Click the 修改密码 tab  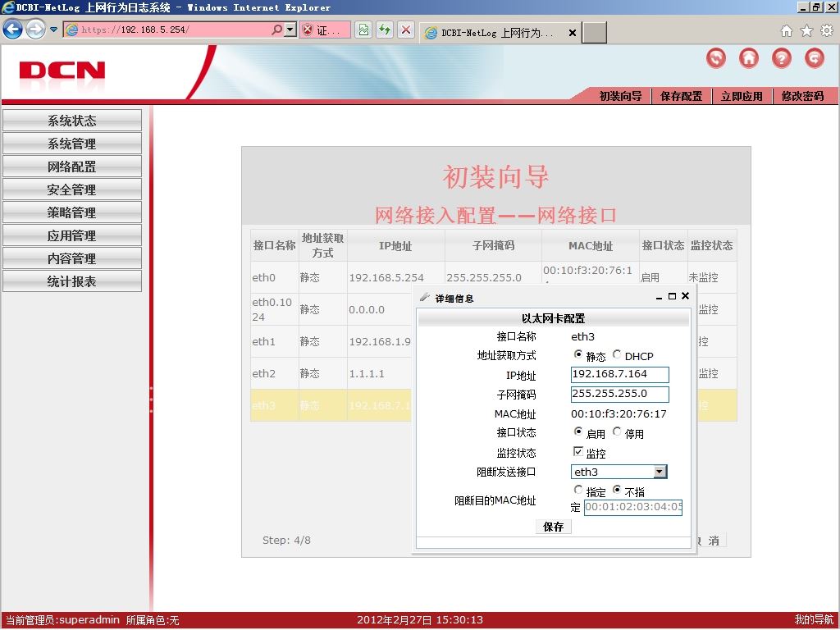tap(802, 96)
